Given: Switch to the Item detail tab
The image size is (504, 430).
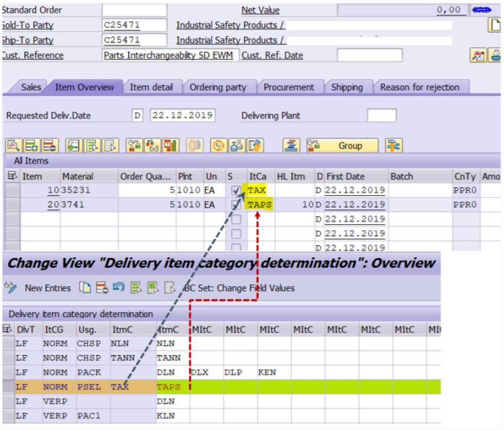Looking at the screenshot, I should pyautogui.click(x=151, y=87).
